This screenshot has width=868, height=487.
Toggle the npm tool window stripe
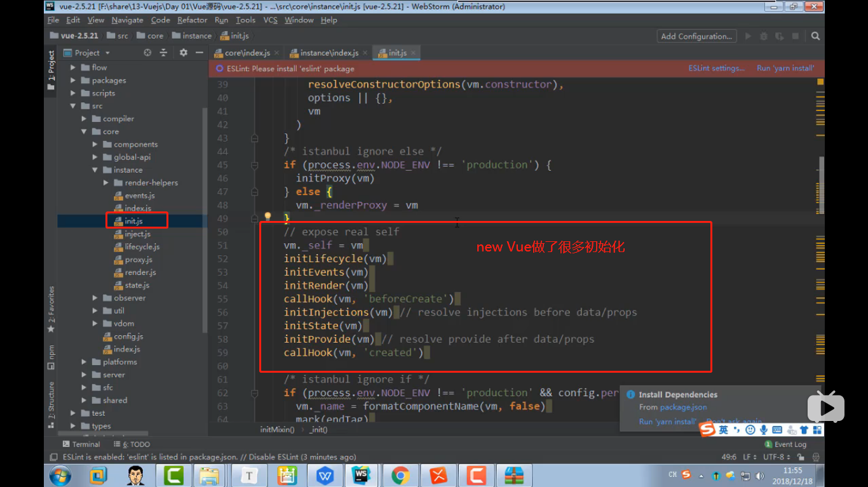pos(51,357)
